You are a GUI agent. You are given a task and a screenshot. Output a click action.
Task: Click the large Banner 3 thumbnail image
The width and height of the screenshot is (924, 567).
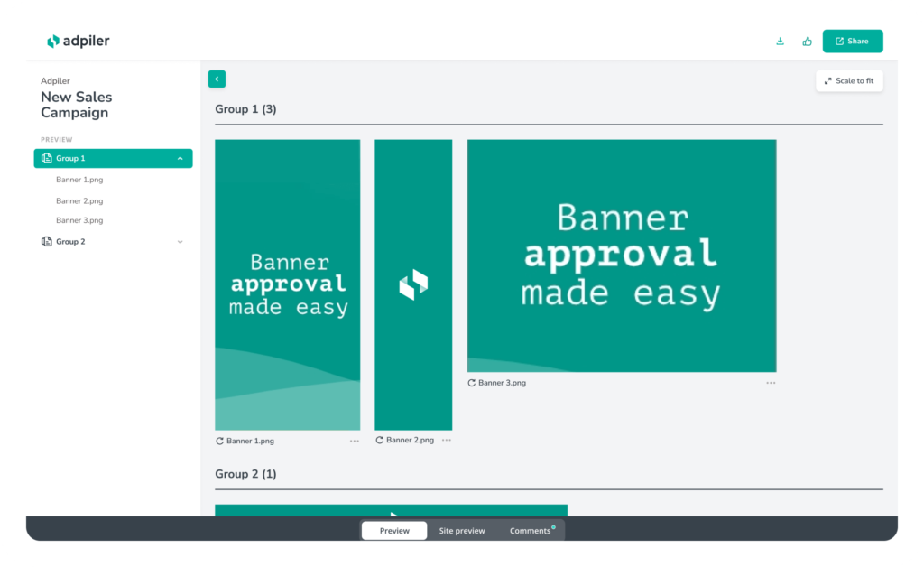621,256
